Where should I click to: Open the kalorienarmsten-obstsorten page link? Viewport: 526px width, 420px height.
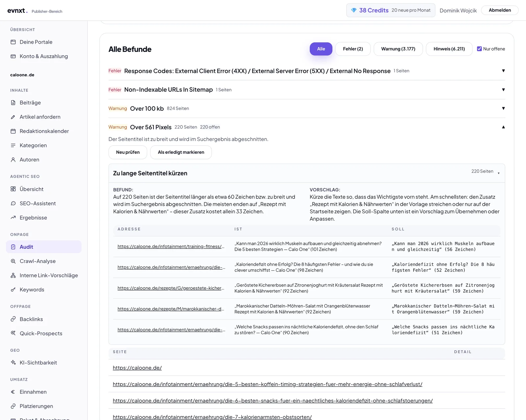[212, 417]
